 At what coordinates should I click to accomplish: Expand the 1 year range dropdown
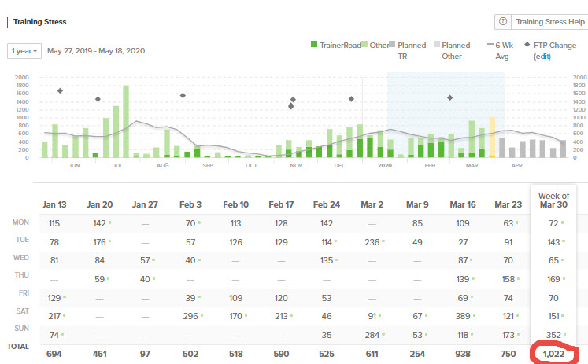pos(24,51)
